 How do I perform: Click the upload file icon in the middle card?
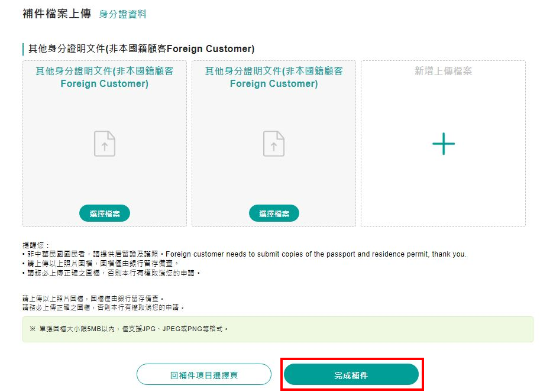coord(274,144)
